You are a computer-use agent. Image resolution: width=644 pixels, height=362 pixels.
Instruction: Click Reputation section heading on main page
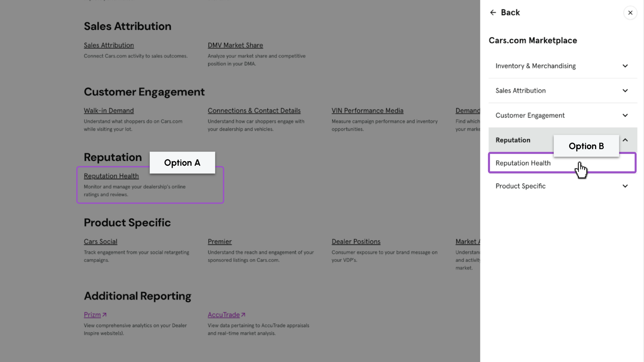tap(113, 157)
